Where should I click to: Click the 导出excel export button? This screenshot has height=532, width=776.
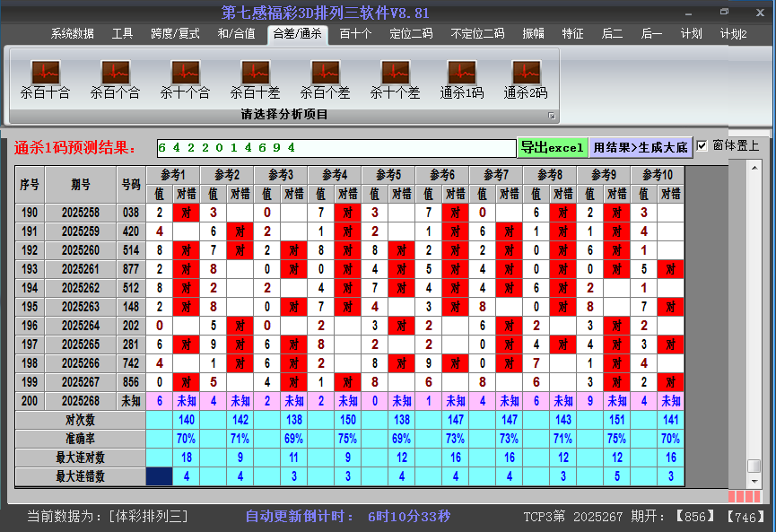(x=553, y=145)
